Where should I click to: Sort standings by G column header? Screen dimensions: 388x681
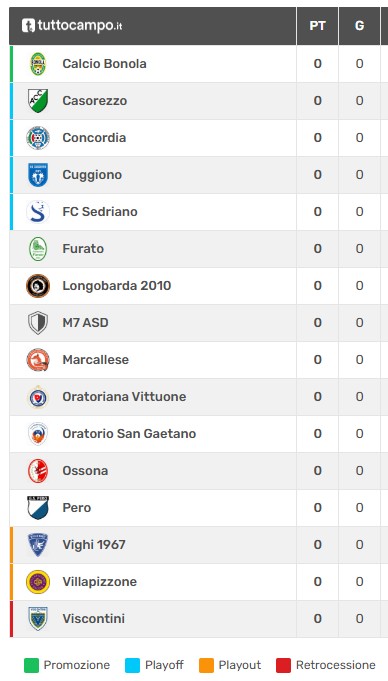coord(359,26)
